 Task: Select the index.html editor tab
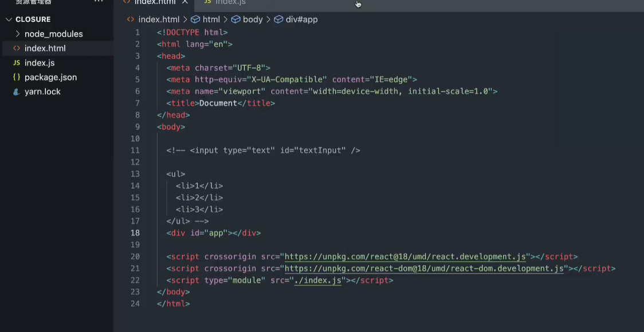(x=155, y=2)
